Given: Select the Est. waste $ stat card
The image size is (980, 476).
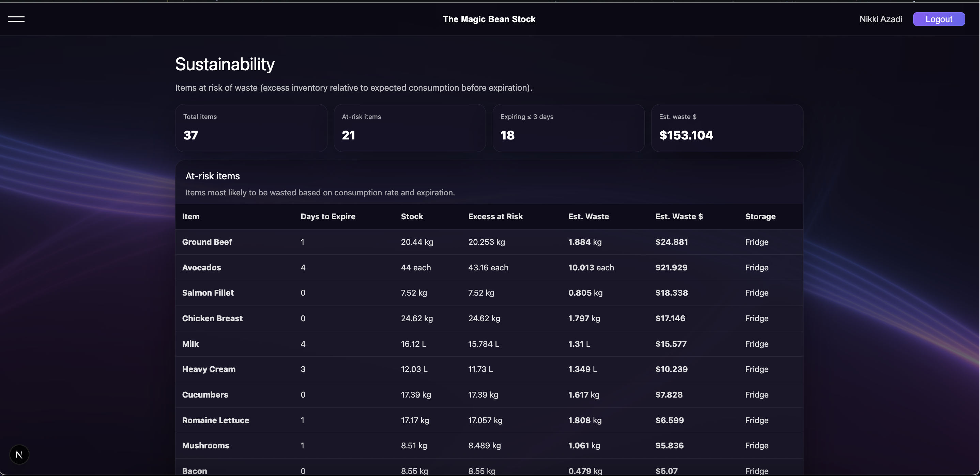Looking at the screenshot, I should pyautogui.click(x=726, y=128).
